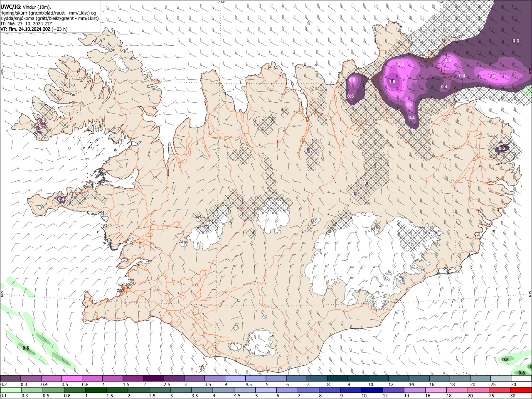
Task: Click the '0.1' number under the lower scale
Action: point(4,396)
